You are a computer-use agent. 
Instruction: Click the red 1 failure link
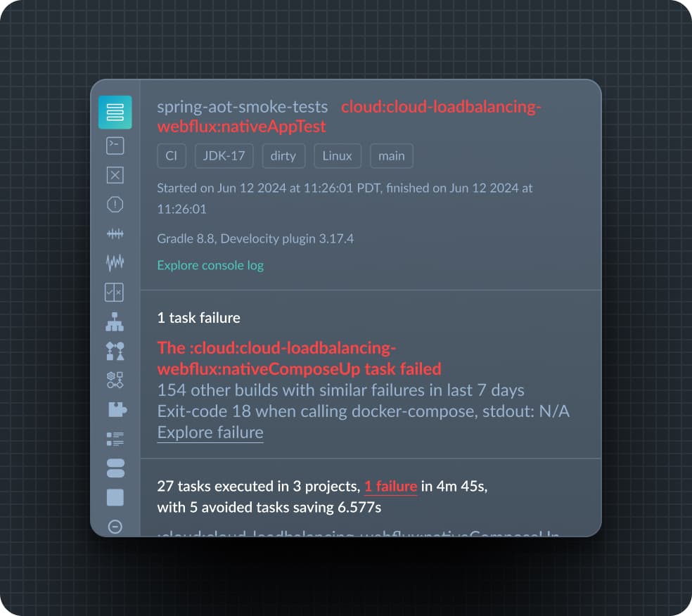[x=390, y=487]
